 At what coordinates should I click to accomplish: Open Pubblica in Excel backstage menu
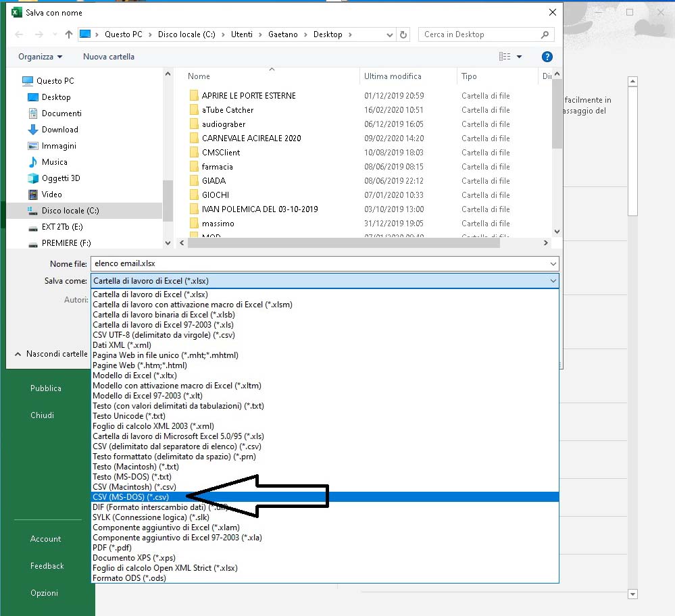coord(46,388)
